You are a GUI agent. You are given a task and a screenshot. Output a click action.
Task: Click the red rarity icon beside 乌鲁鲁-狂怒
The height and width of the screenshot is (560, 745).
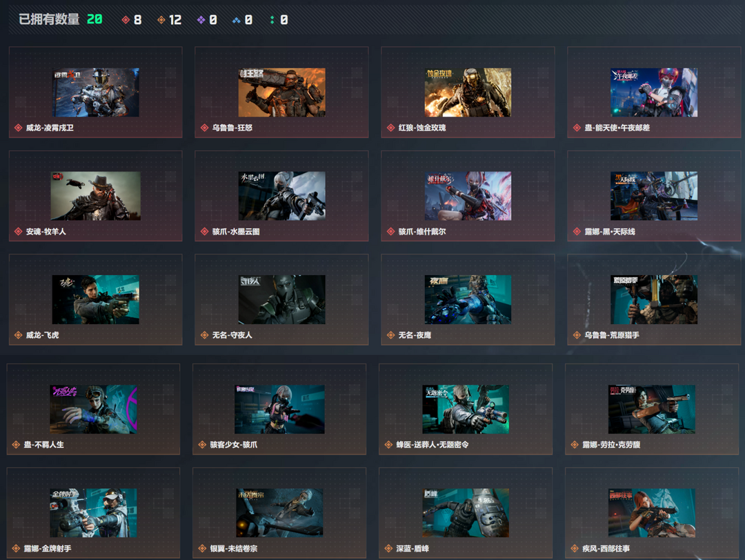(204, 128)
